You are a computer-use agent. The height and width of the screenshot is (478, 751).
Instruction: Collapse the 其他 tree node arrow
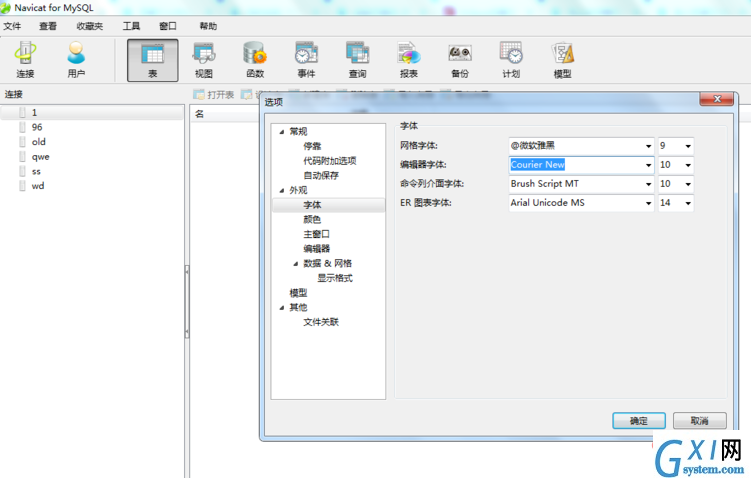[x=282, y=308]
